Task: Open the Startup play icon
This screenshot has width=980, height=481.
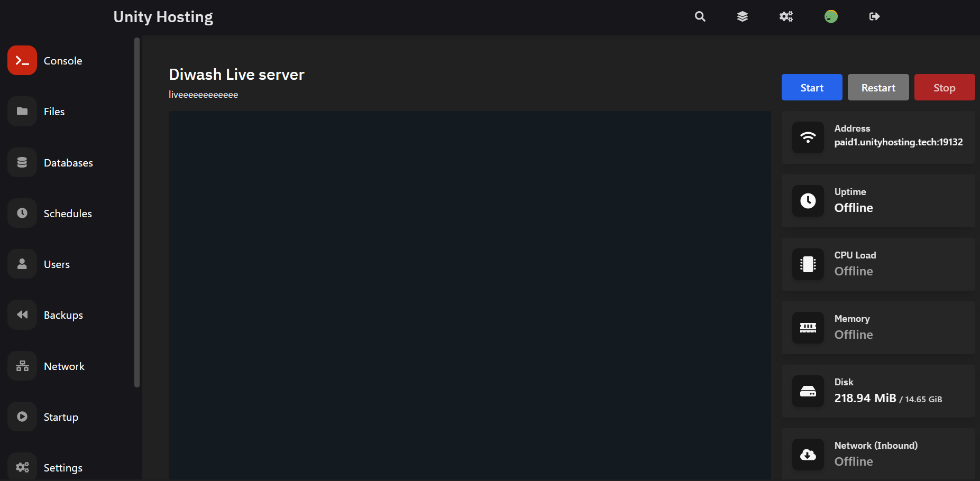Action: pyautogui.click(x=22, y=417)
